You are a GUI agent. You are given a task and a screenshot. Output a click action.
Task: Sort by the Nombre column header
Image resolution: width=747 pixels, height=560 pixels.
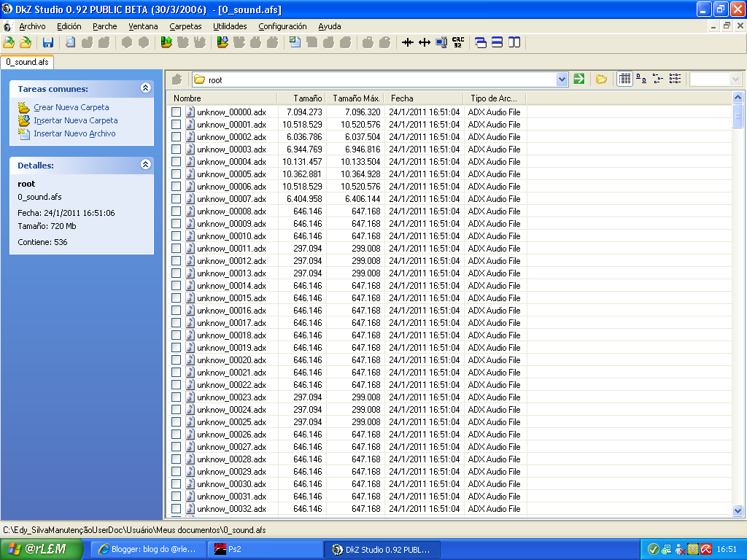[x=222, y=98]
